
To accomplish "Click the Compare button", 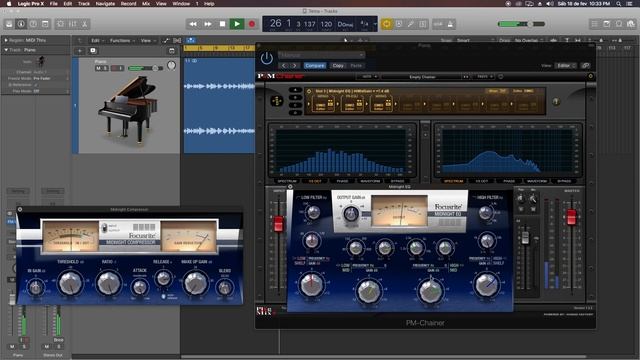I will click(314, 66).
